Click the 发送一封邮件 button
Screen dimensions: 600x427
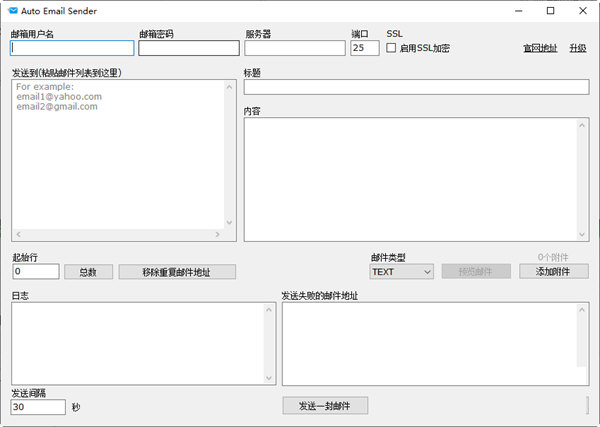(x=325, y=406)
